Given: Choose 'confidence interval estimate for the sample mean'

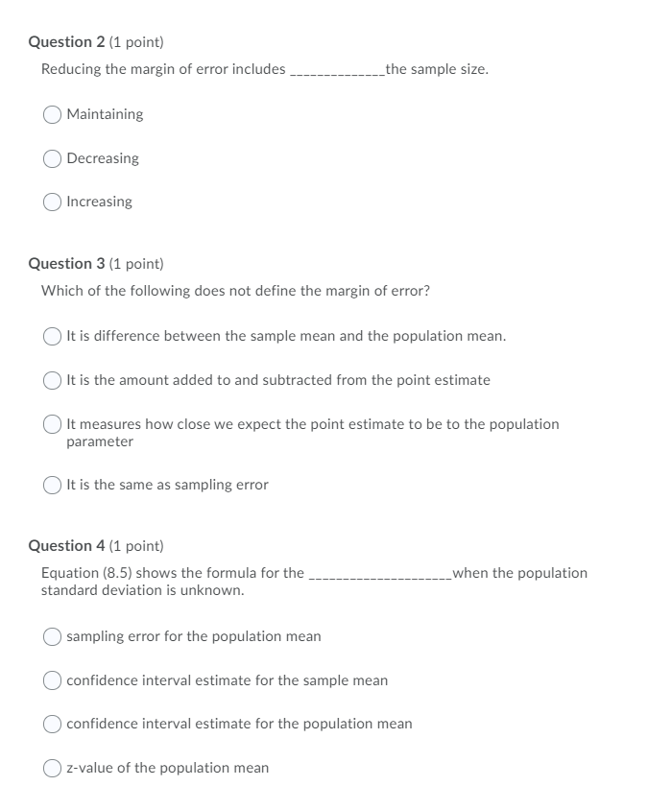Looking at the screenshot, I should point(53,679).
